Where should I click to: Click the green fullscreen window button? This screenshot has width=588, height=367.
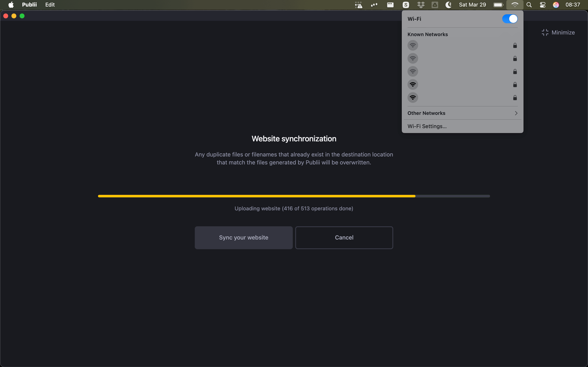(x=22, y=16)
